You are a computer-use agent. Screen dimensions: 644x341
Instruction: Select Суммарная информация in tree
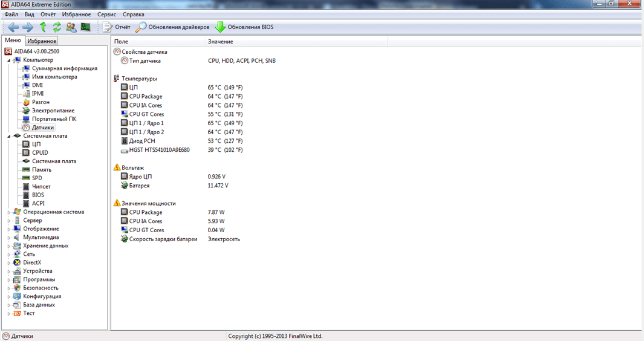[x=65, y=68]
